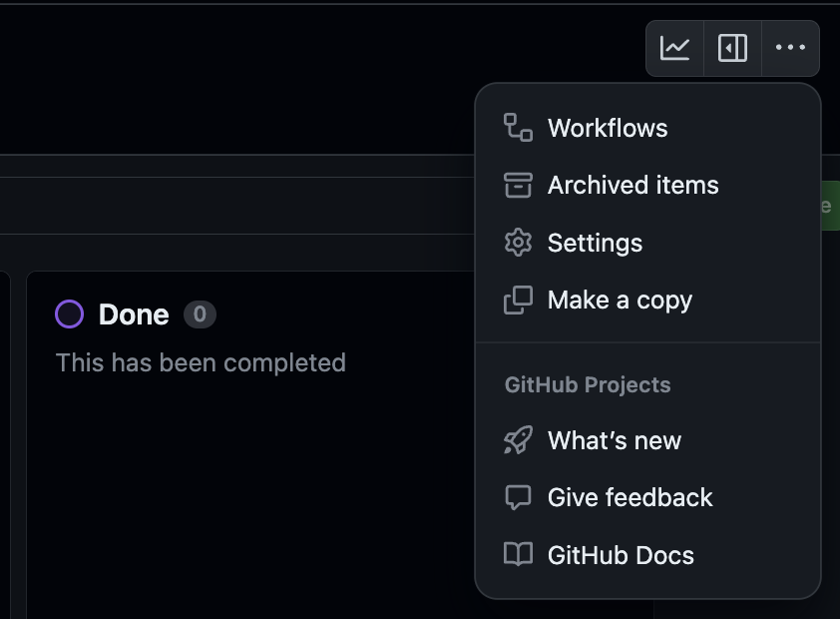Click the What's new rocket icon
The image size is (840, 619).
(518, 440)
